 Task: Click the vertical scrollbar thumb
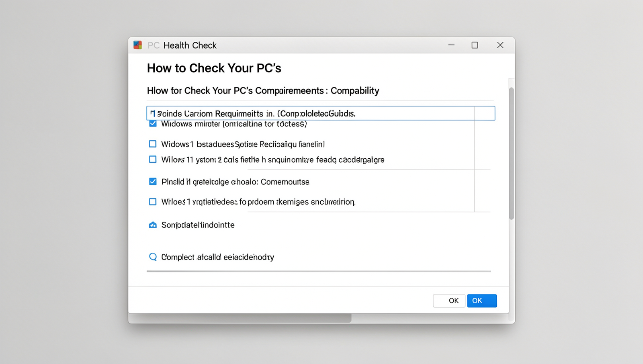(512, 153)
